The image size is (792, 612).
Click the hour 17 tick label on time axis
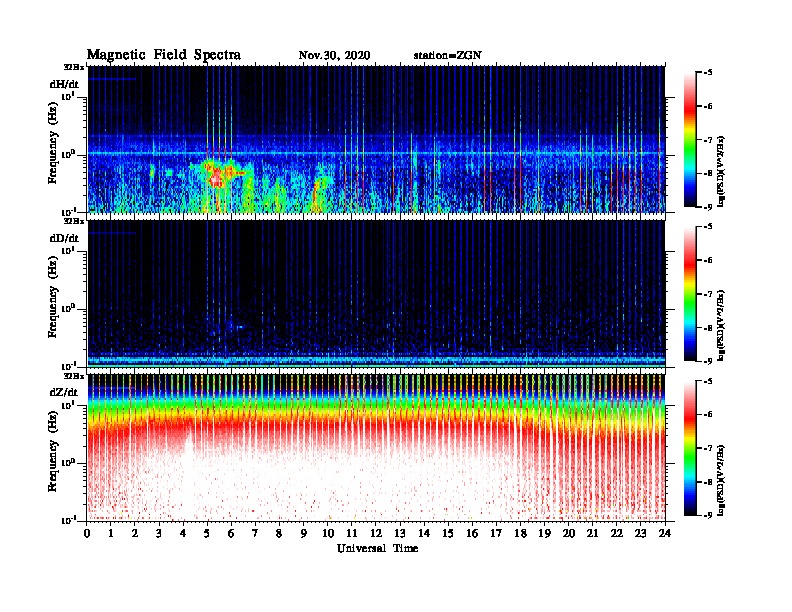coord(496,533)
